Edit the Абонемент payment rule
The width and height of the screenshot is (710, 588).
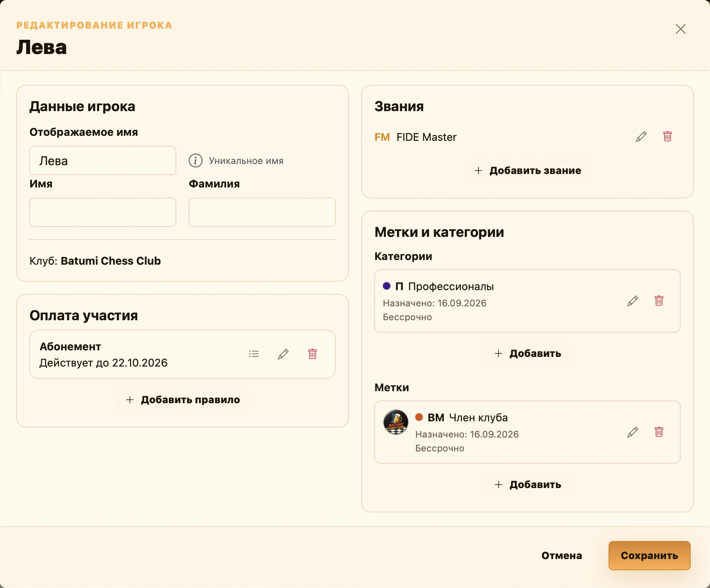pos(283,354)
